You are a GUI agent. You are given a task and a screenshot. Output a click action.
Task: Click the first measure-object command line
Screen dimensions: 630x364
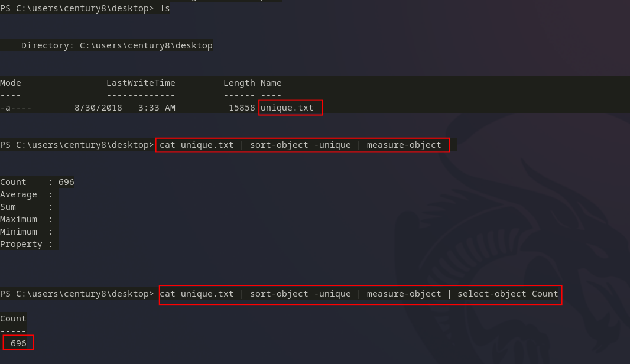pos(301,145)
